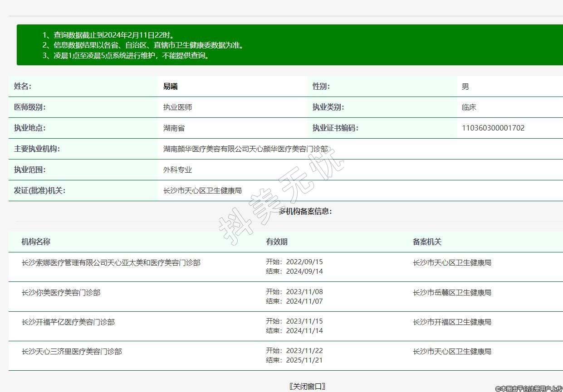
Task: Select the 临床 practice category value
Action: coord(469,107)
